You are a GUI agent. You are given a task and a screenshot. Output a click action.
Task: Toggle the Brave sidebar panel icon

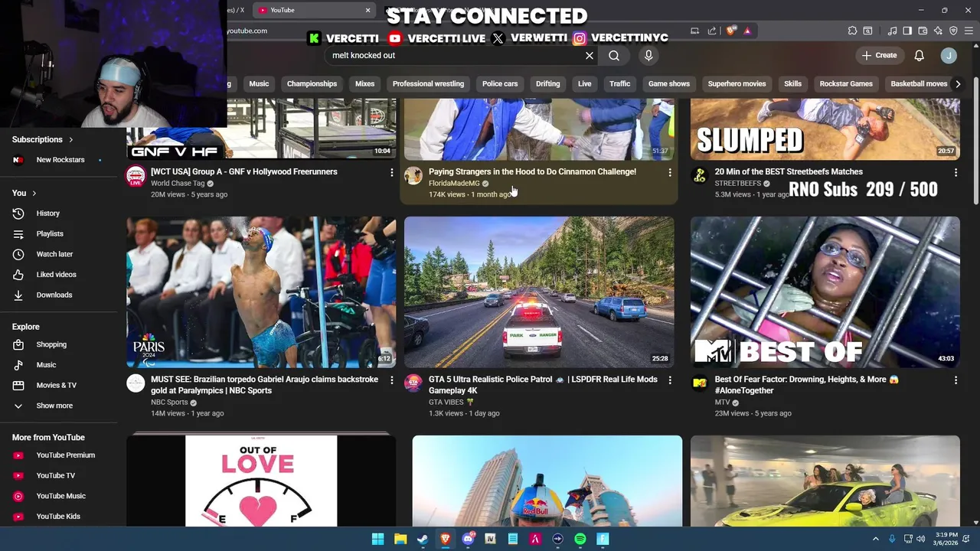(x=907, y=31)
